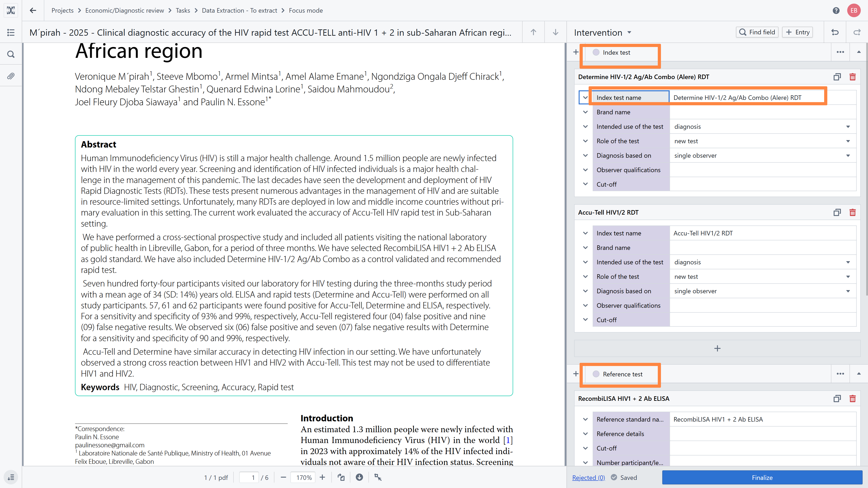Screen dimensions: 868x488
Task: Open the attachments paperclip icon
Action: pos(11,76)
